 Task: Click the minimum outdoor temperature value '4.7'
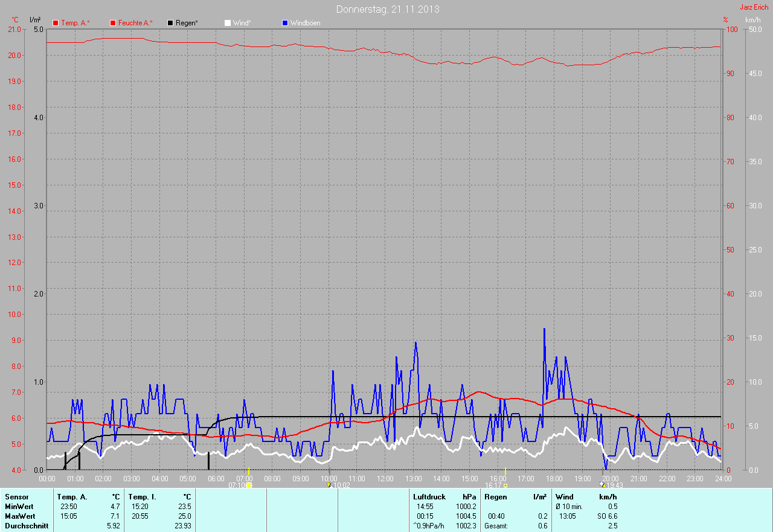115,507
